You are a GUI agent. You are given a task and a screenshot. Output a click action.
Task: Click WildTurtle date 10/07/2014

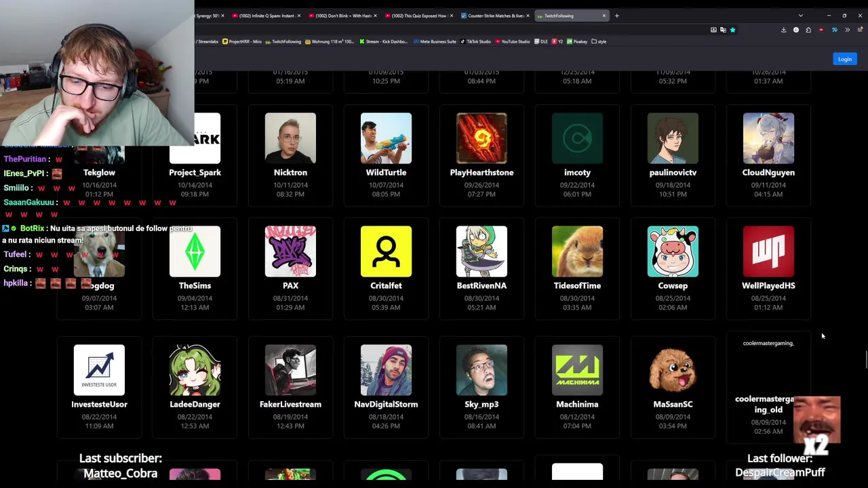386,185
